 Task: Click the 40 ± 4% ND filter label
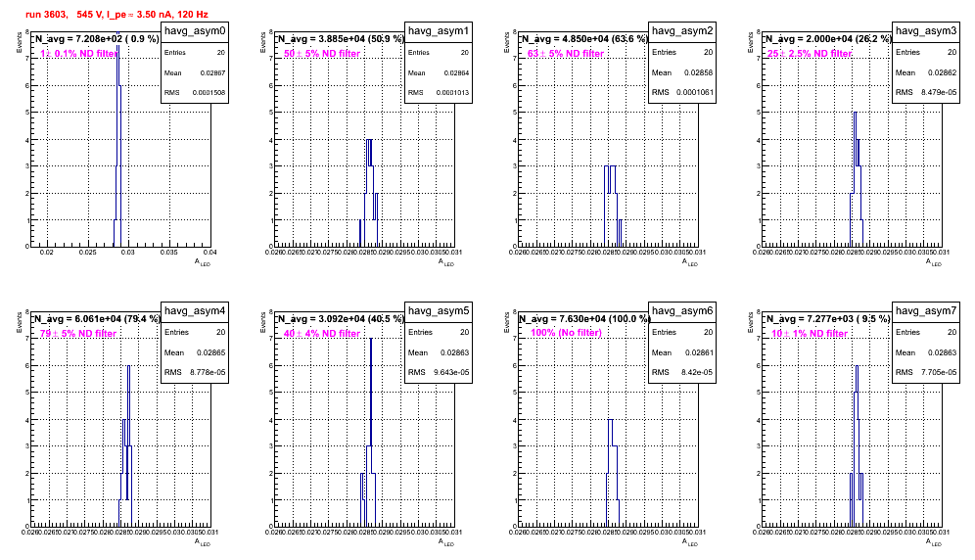tap(322, 334)
